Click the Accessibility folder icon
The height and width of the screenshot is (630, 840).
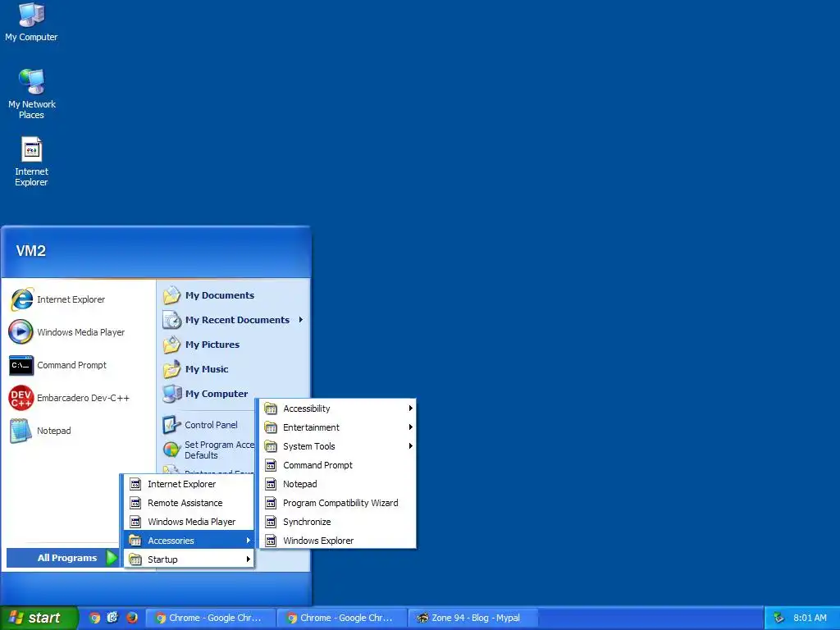point(271,409)
